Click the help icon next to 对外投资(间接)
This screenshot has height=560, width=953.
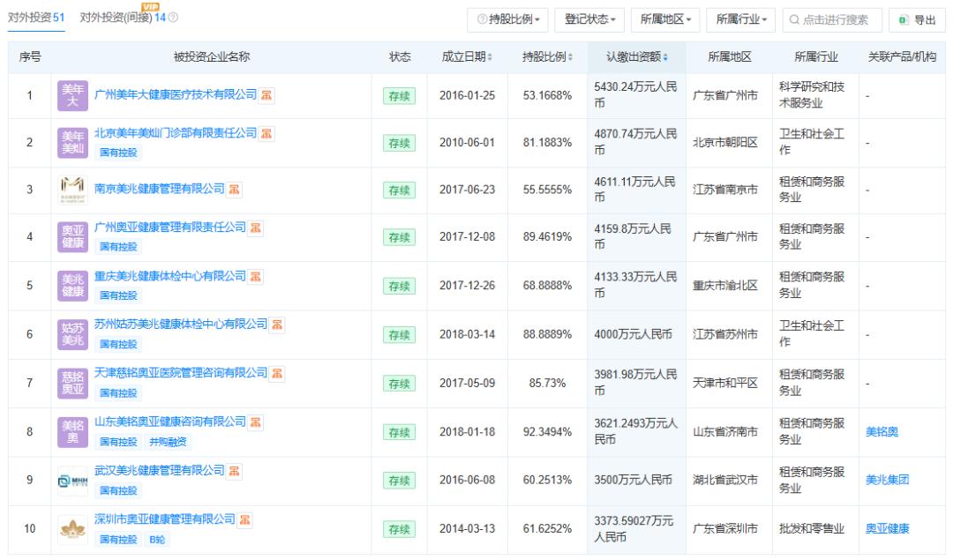(x=173, y=18)
